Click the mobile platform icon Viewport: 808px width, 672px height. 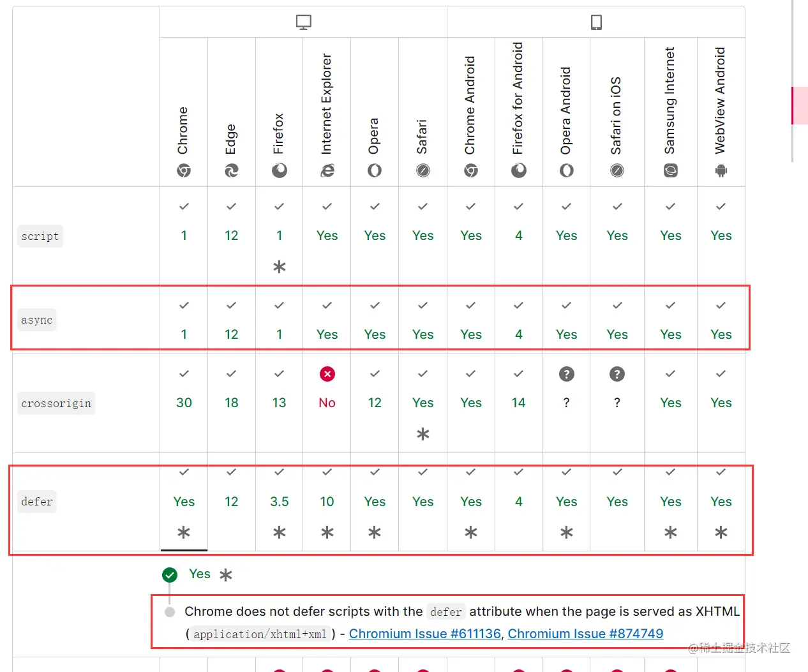click(x=596, y=22)
